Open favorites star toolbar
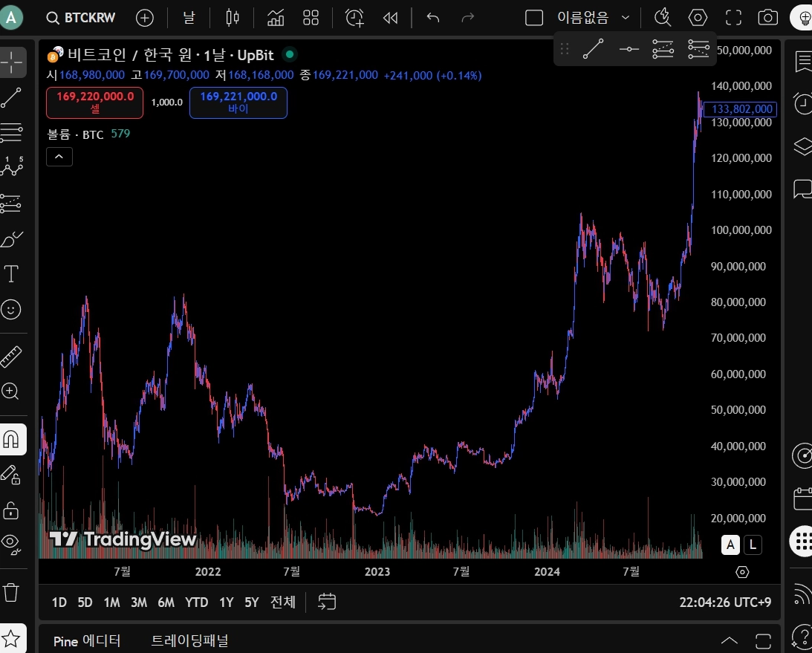This screenshot has height=653, width=812. [x=11, y=638]
